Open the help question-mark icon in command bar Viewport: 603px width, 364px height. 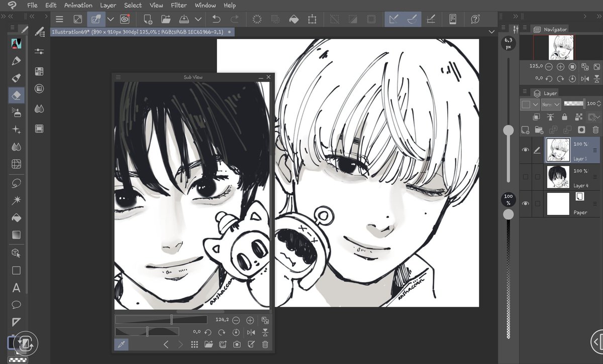point(475,19)
